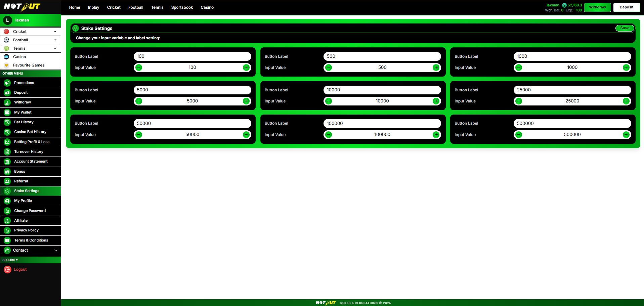Click the Casino Bet History icon
644x306 pixels.
click(x=7, y=132)
